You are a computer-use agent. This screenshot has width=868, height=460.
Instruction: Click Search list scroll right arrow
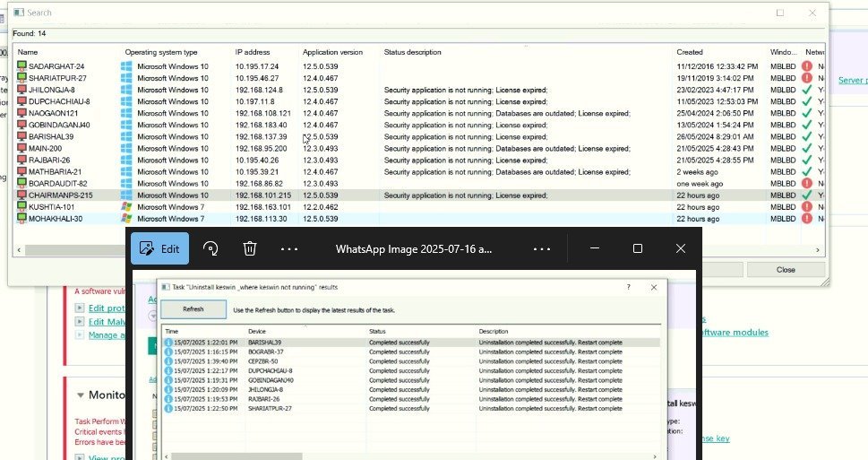[818, 250]
